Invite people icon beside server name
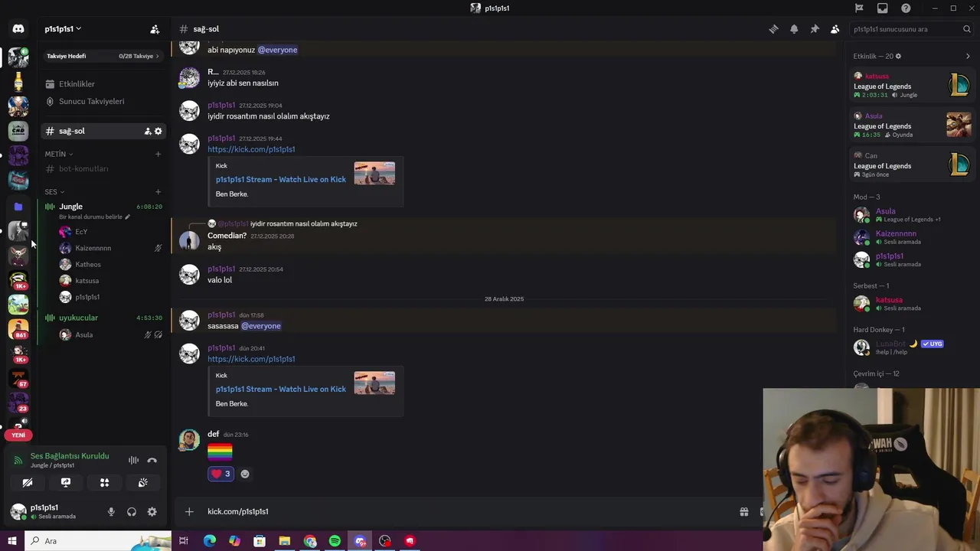The width and height of the screenshot is (980, 551). point(155,29)
